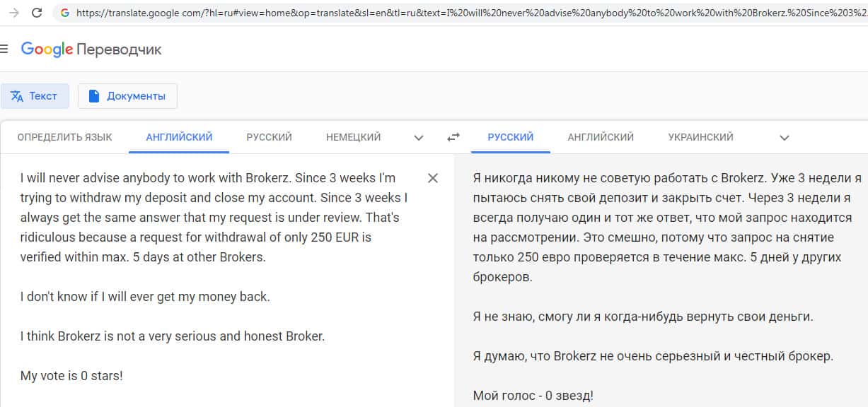The image size is (868, 407).
Task: Select Русский as target language
Action: click(510, 137)
